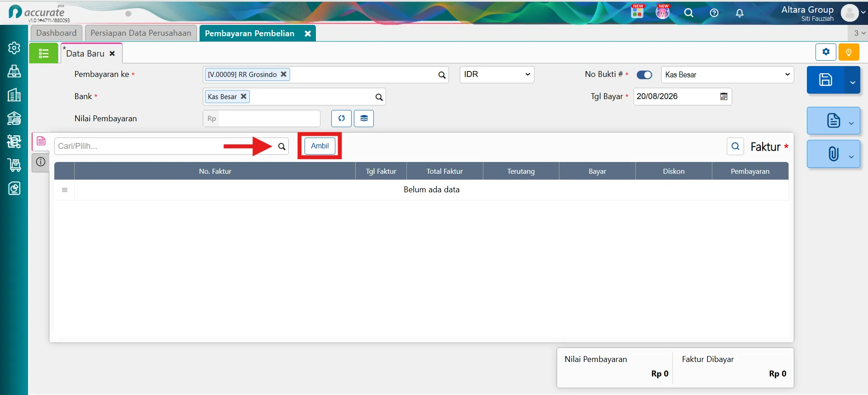Open the pink mascot assistant icon
The width and height of the screenshot is (868, 395).
click(663, 12)
